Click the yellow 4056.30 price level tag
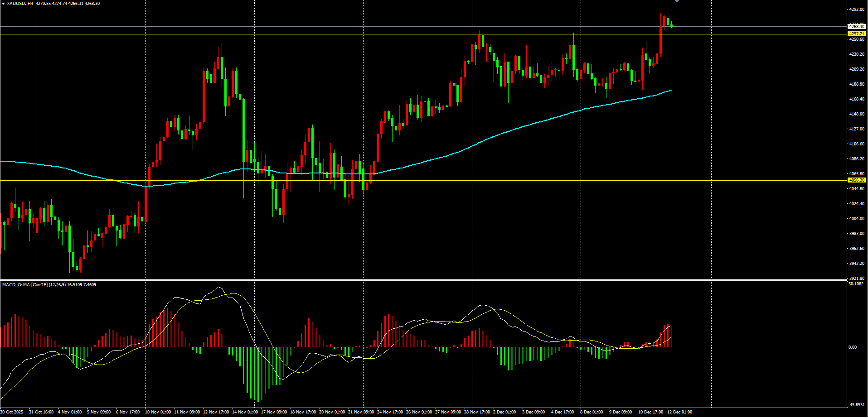The height and width of the screenshot is (418, 868). 857,180
